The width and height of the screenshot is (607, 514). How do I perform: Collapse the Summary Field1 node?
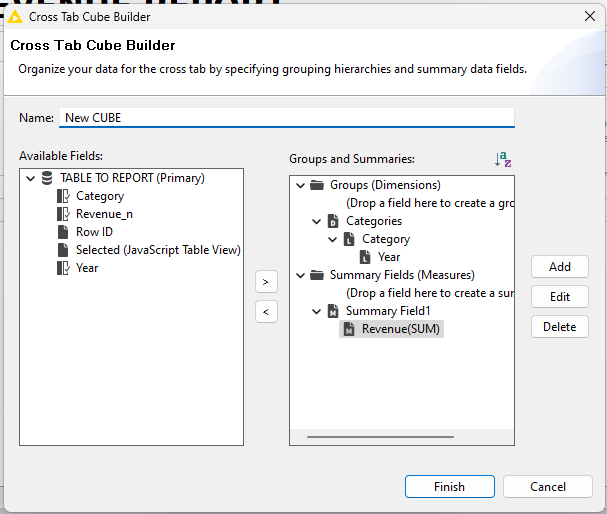click(x=316, y=311)
